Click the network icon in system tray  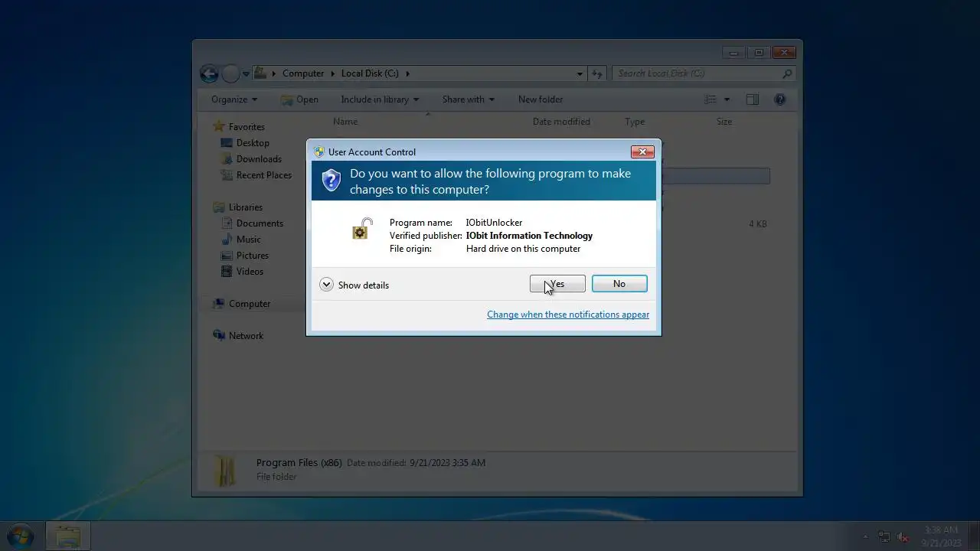click(884, 536)
